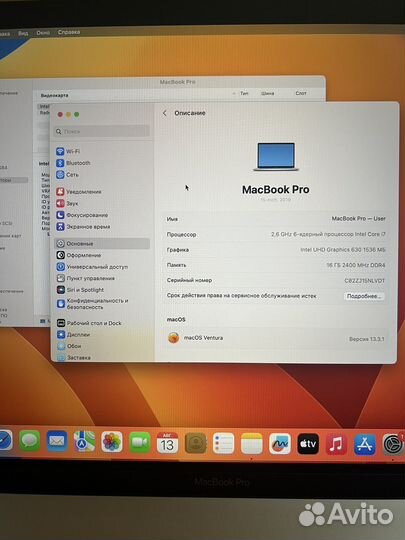Open FaceTime from the Dock
This screenshot has width=405, height=540.
(x=140, y=443)
